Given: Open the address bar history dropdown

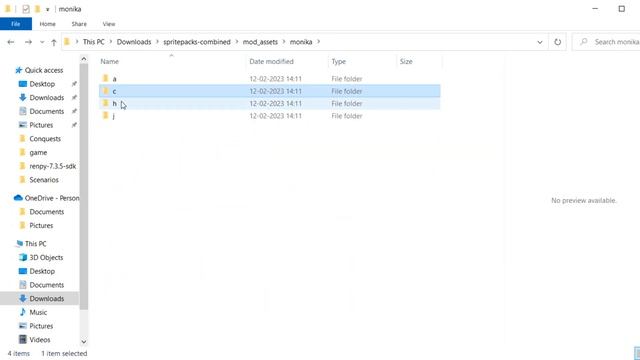Looking at the screenshot, I should click(540, 42).
